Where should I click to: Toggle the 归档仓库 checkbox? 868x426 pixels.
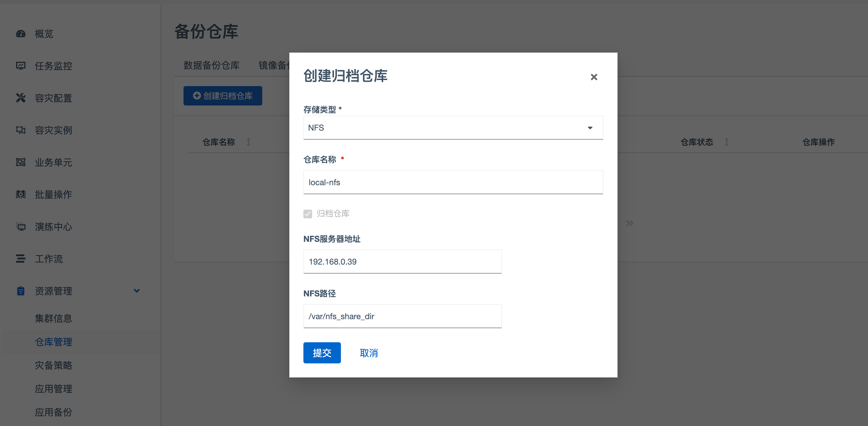pyautogui.click(x=308, y=214)
